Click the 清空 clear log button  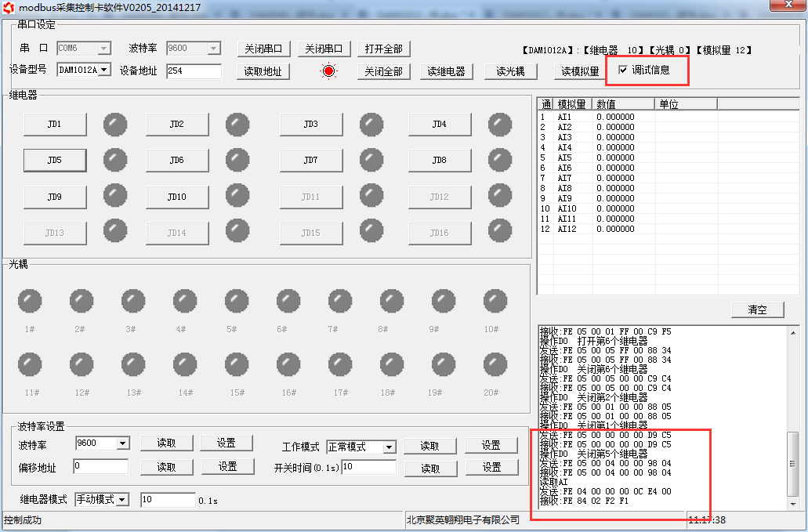(757, 309)
